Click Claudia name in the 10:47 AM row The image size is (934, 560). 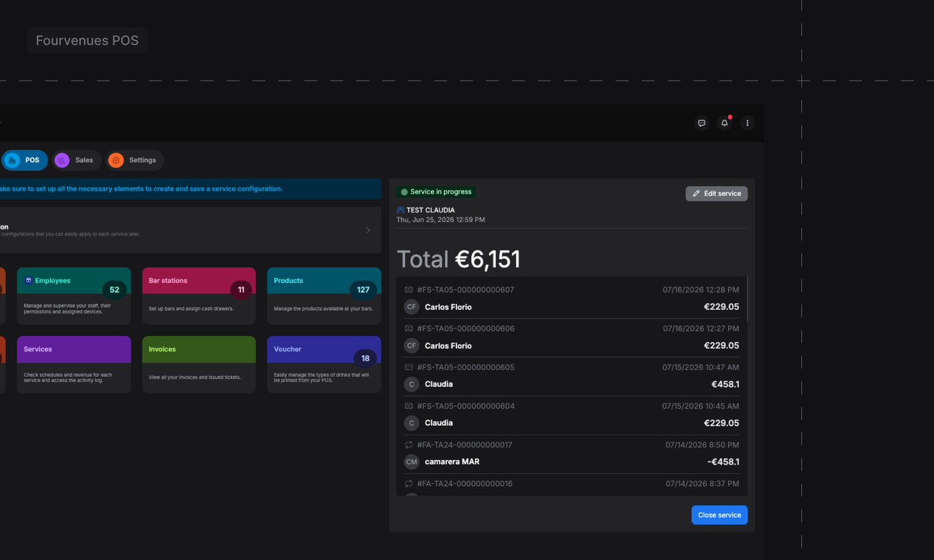439,385
